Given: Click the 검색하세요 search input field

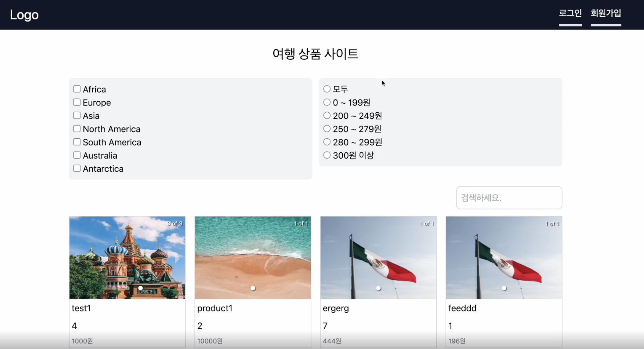Looking at the screenshot, I should point(509,198).
